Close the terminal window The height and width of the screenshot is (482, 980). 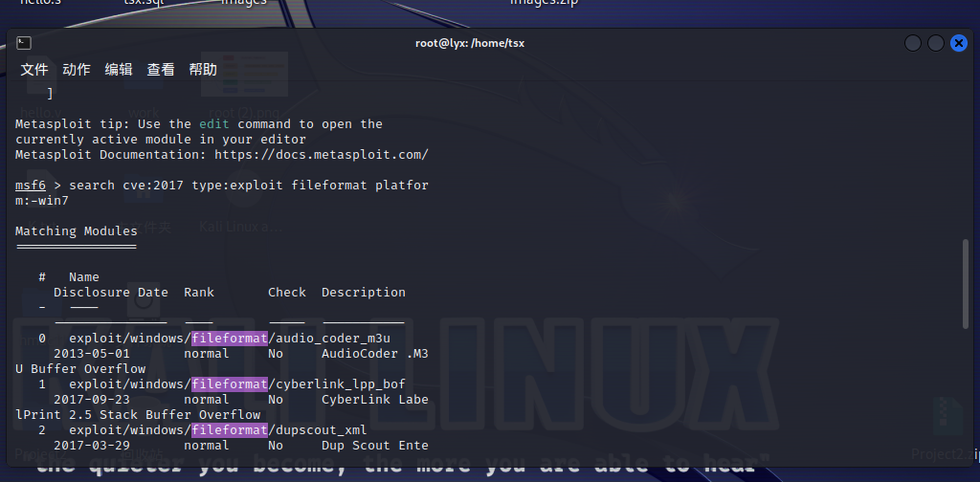[x=959, y=43]
